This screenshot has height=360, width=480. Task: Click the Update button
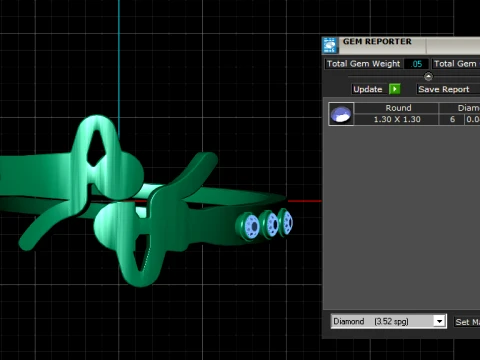[368, 89]
